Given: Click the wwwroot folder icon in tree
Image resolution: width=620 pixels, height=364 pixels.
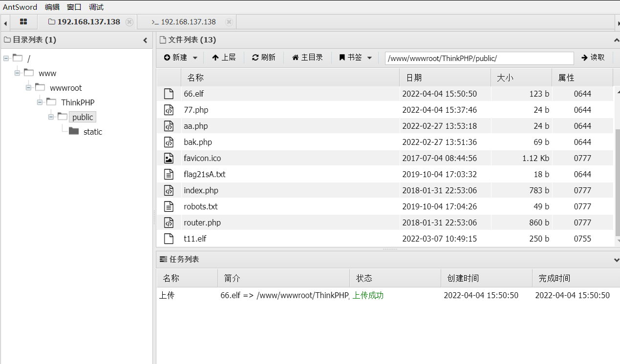Looking at the screenshot, I should [40, 87].
